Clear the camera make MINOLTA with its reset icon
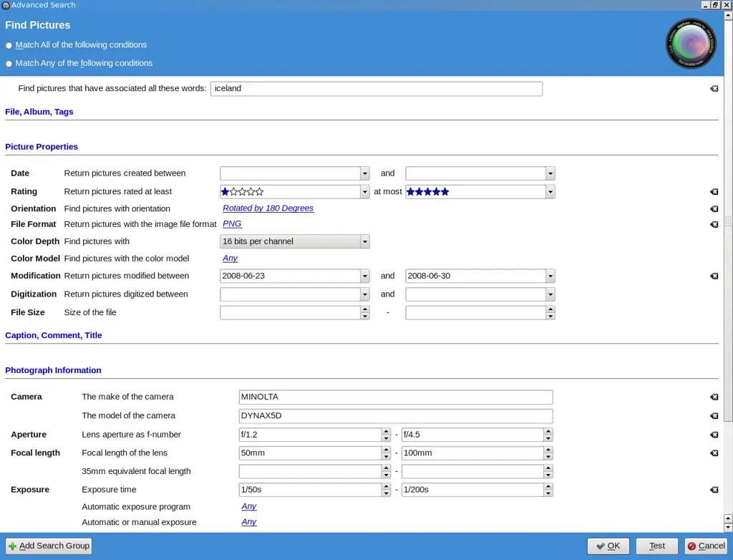Screen dimensions: 733x560 [x=714, y=397]
